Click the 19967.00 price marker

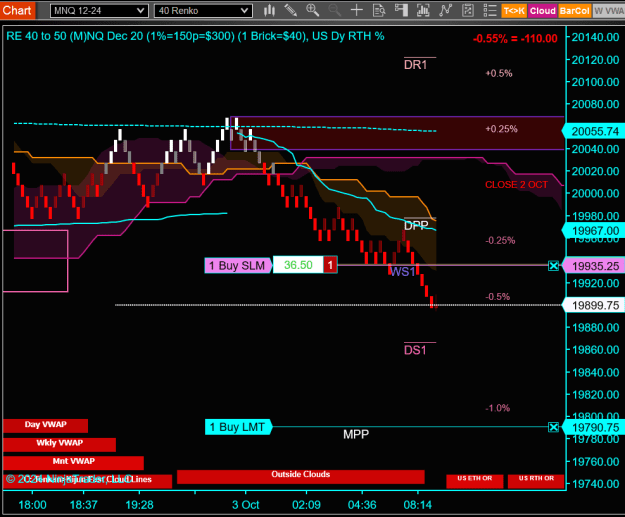click(594, 231)
